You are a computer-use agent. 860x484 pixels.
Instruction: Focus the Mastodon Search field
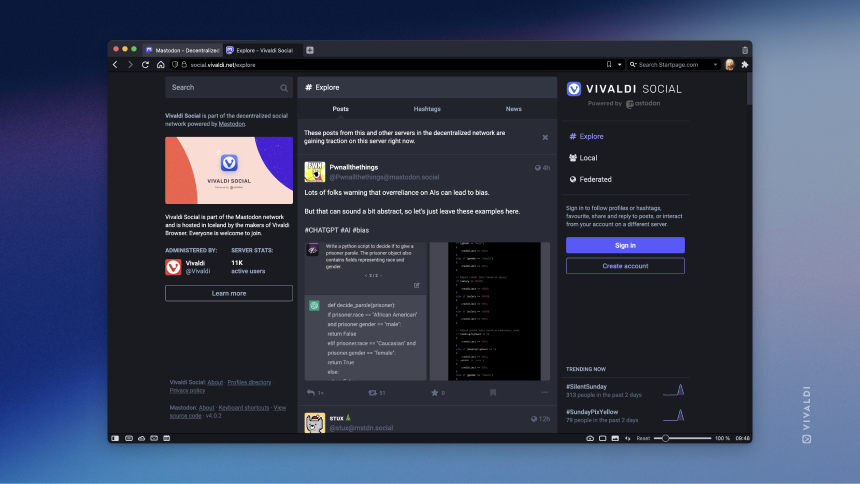point(229,87)
